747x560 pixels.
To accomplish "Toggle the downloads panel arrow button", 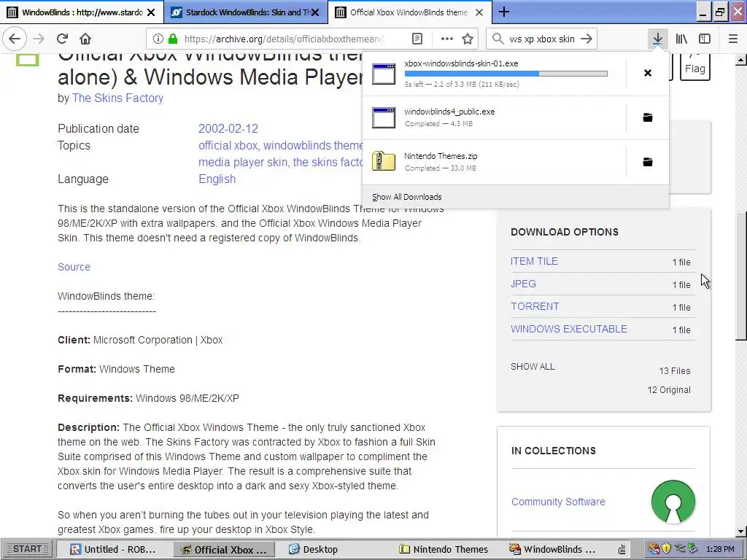I will tap(657, 39).
